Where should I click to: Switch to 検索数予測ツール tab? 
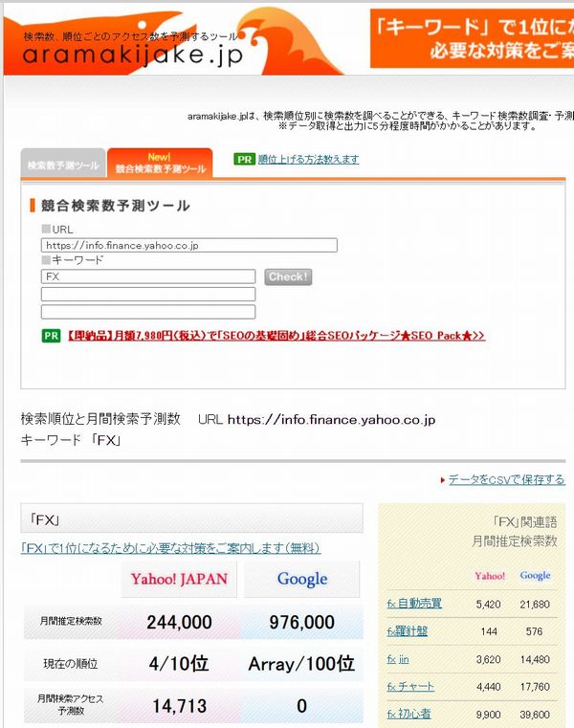point(63,163)
